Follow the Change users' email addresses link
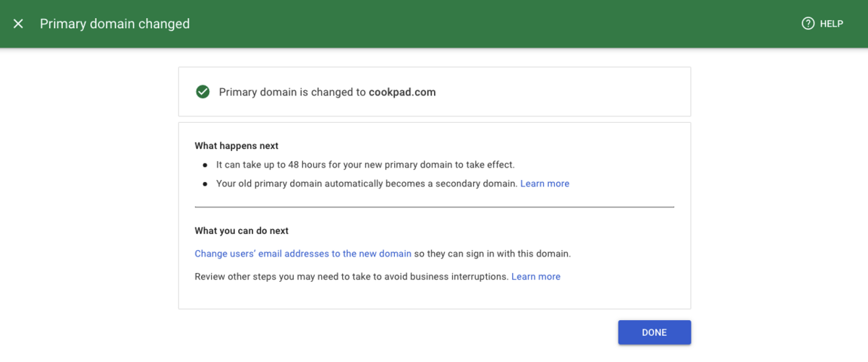 [303, 254]
